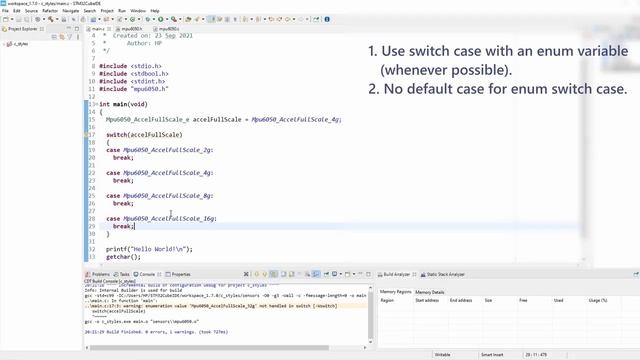Open the Properties tab

(x=178, y=274)
